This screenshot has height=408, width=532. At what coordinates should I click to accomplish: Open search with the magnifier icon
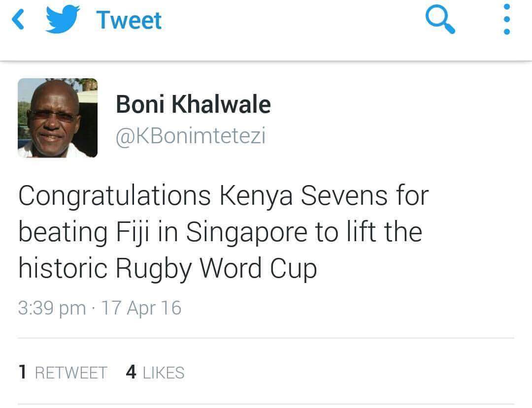pos(440,21)
